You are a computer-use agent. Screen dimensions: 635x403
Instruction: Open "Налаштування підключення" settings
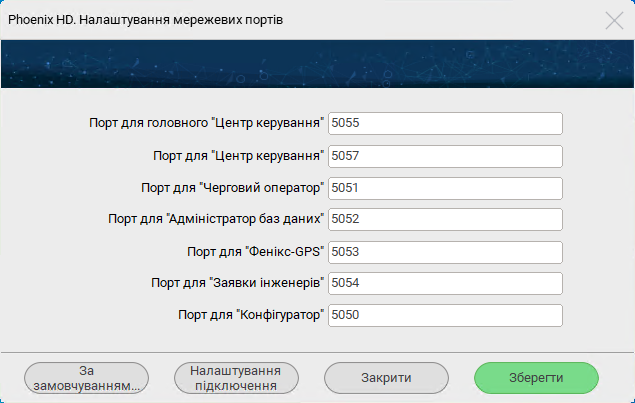point(236,377)
